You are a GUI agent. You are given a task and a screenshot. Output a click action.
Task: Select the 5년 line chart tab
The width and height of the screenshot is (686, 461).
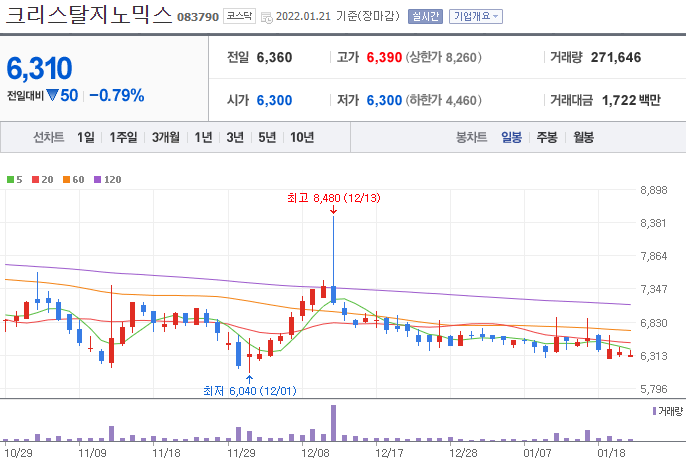point(267,137)
